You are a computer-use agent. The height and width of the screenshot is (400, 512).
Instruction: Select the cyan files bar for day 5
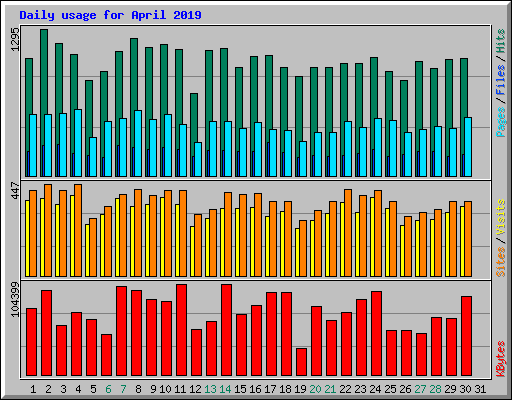coord(93,157)
